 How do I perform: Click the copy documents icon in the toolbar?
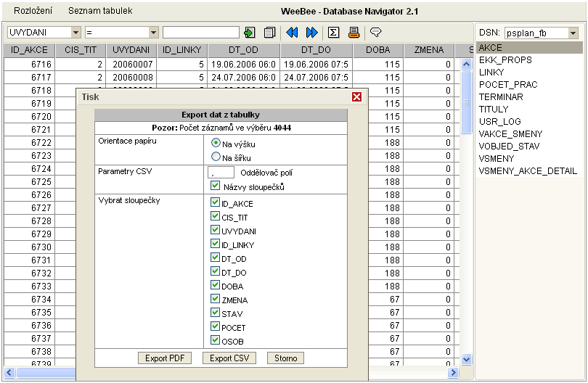pos(269,33)
